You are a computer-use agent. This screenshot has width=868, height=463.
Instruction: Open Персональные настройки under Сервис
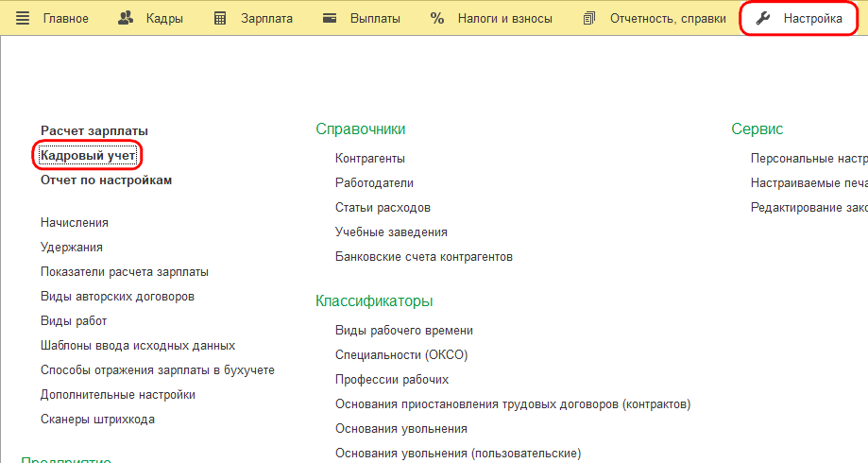(x=808, y=159)
